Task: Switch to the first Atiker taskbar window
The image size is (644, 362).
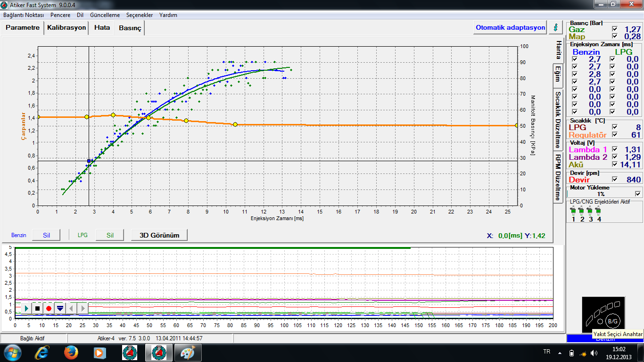Action: click(x=129, y=352)
